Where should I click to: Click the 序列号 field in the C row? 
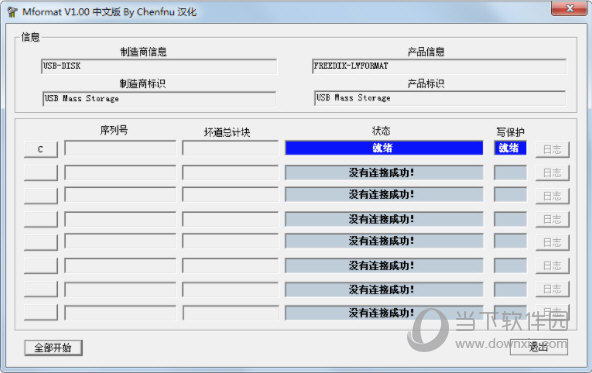pyautogui.click(x=120, y=148)
